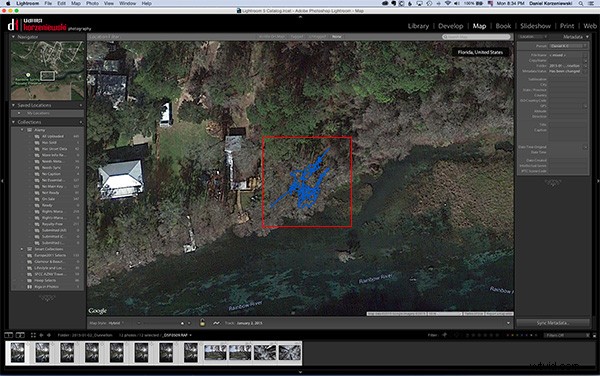Viewport: 600px width, 376px height.
Task: Select the first filmstrip thumbnail
Action: [18, 352]
